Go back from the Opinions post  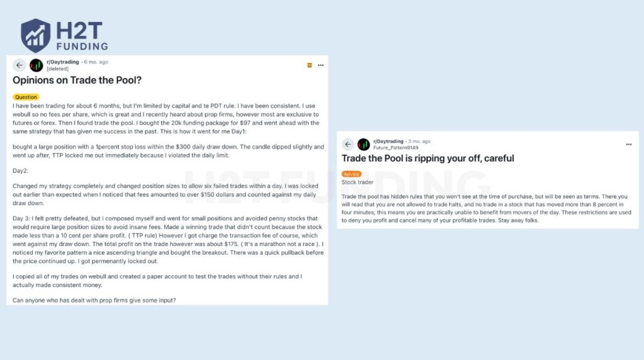[x=19, y=65]
